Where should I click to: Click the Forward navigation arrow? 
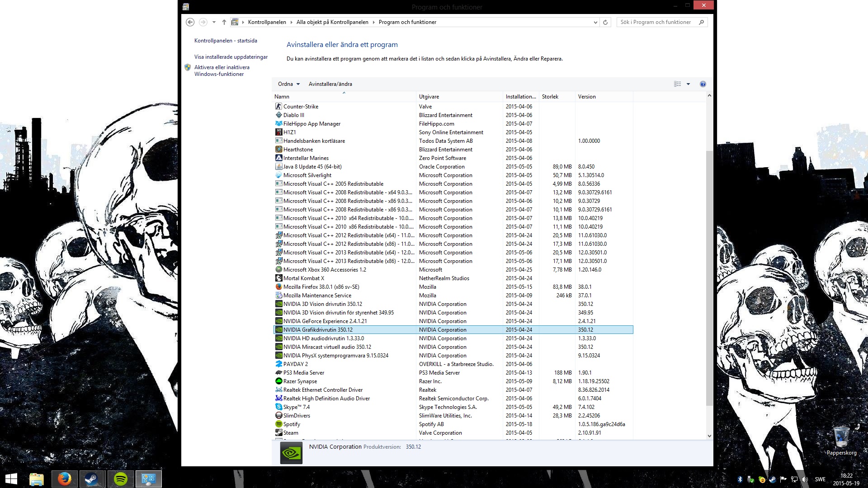coord(203,22)
